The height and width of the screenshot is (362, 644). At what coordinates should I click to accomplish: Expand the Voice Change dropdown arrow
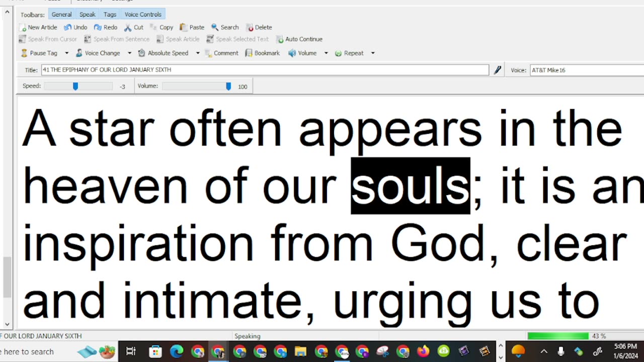129,53
